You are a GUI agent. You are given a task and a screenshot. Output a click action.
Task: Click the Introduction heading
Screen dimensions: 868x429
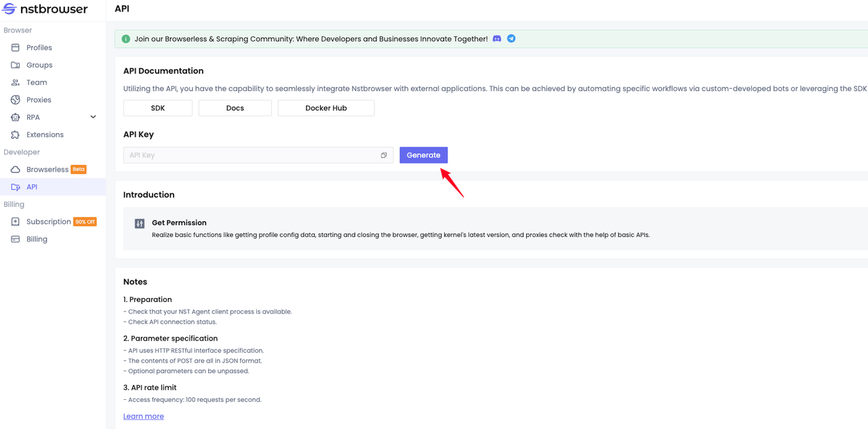[x=149, y=195]
